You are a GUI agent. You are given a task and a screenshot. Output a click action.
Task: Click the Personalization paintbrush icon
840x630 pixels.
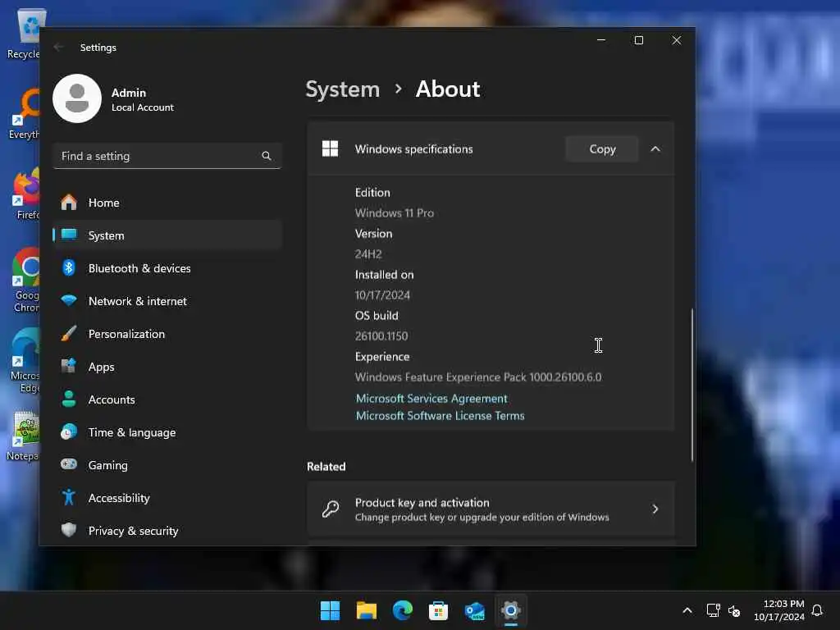pos(69,333)
